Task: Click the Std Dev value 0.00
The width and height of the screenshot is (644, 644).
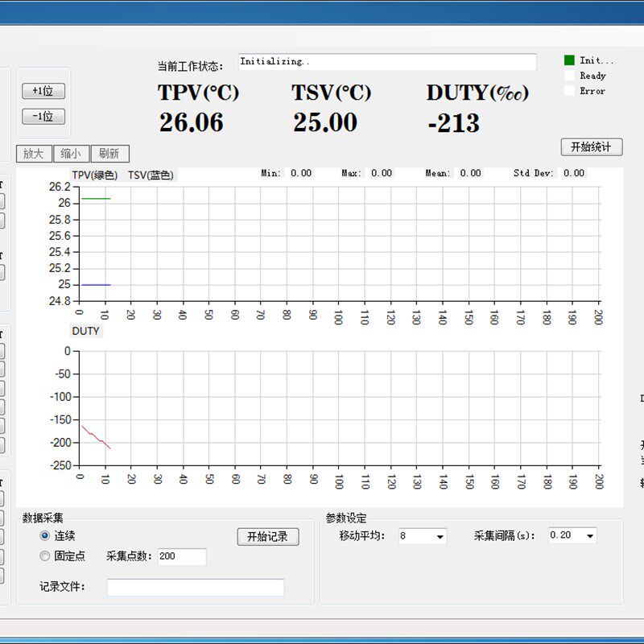Action: [574, 173]
